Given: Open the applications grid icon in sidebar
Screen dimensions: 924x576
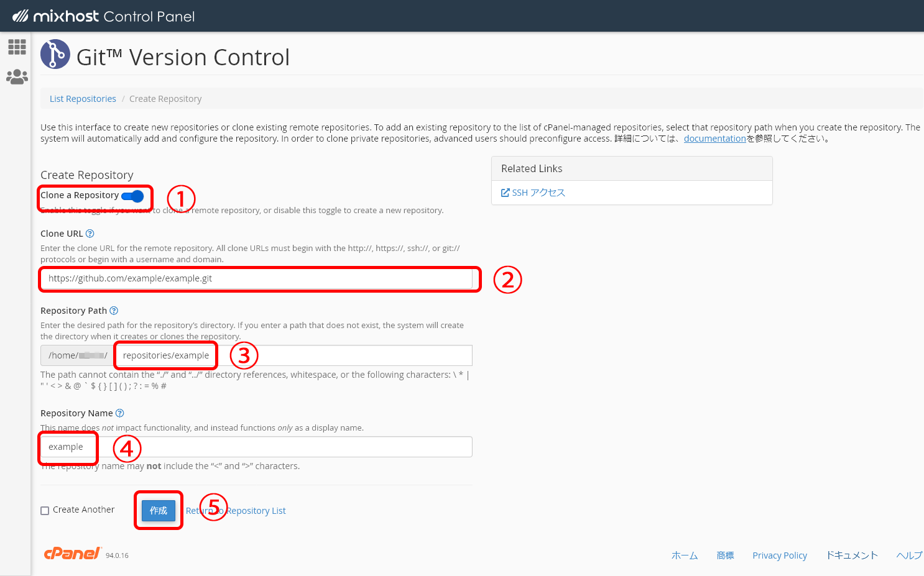Looking at the screenshot, I should click(17, 47).
